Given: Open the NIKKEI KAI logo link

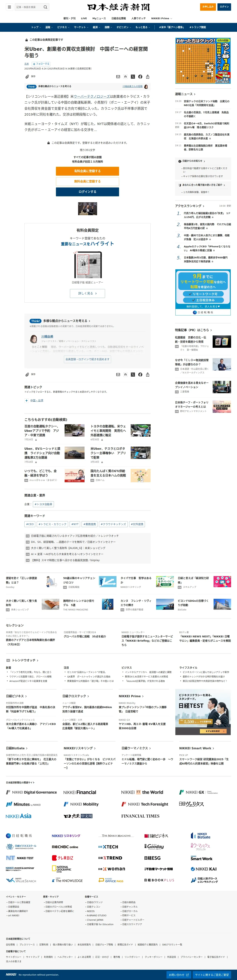Looking at the screenshot, I should [x=204, y=869].
